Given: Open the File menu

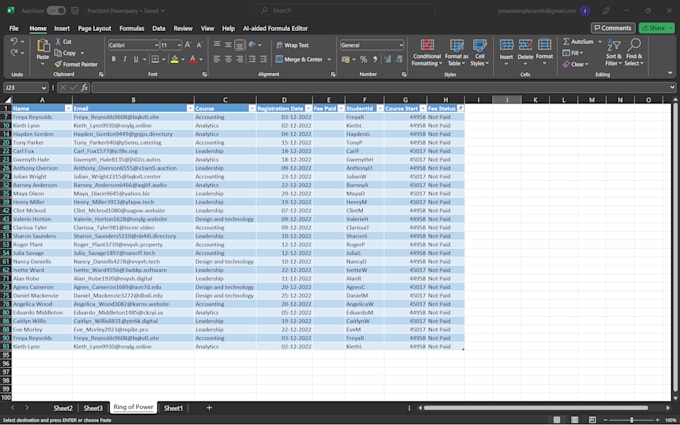Looking at the screenshot, I should 14,28.
